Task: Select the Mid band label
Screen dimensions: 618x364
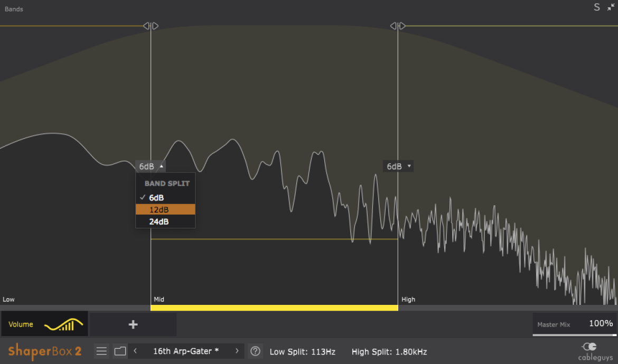Action: [159, 300]
